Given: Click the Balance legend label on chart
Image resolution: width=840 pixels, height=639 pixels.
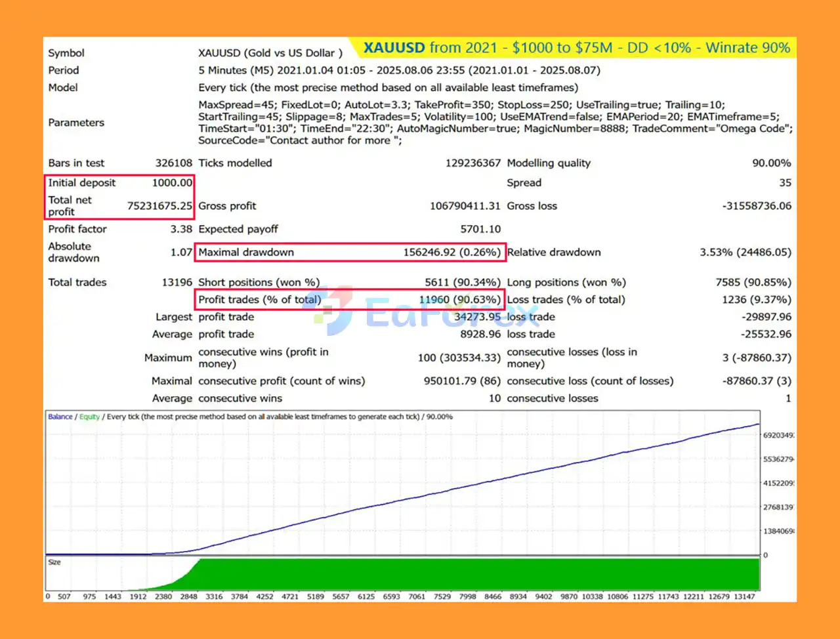Looking at the screenshot, I should (60, 417).
